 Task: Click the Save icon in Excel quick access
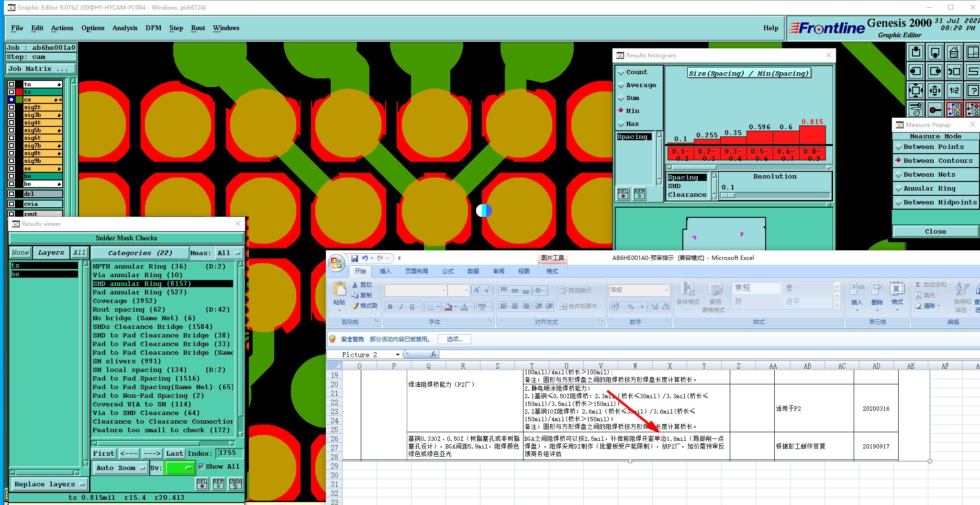tap(355, 258)
